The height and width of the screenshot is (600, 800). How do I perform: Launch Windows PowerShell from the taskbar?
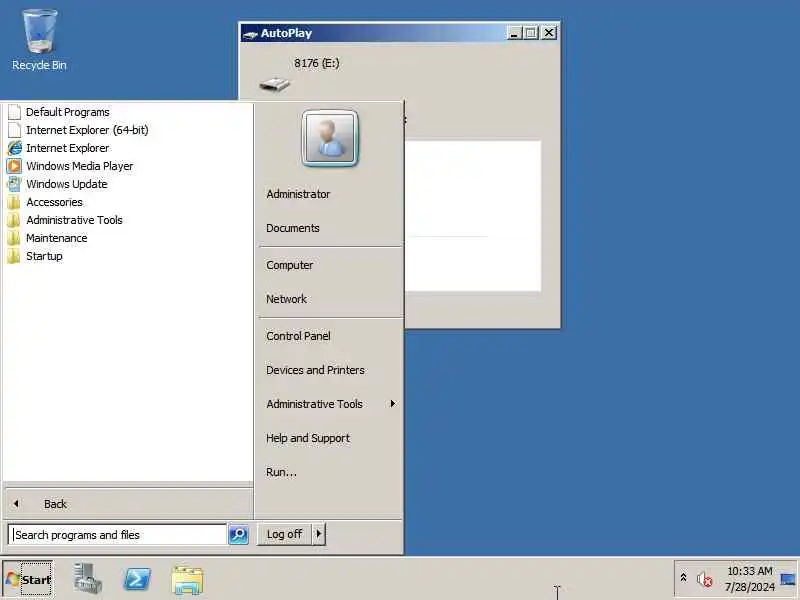(x=138, y=579)
